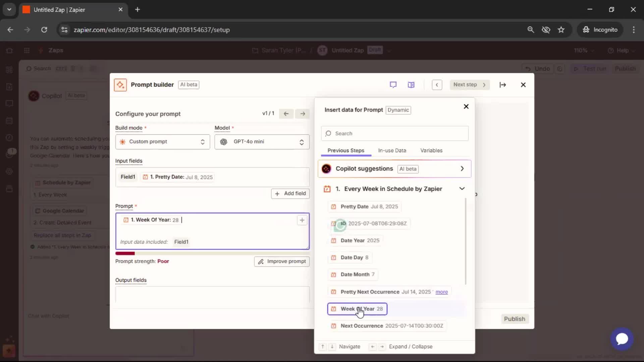Click the Test run button
The width and height of the screenshot is (644, 362).
[590, 69]
